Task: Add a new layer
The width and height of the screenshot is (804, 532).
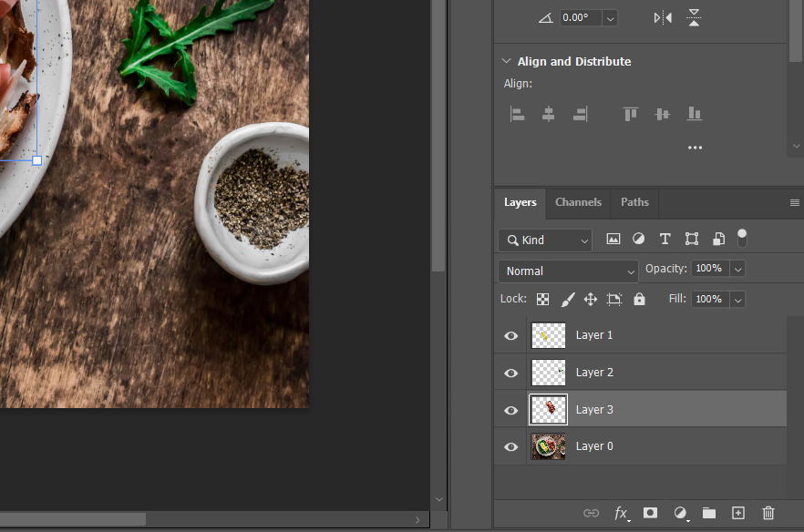Action: coord(739,513)
